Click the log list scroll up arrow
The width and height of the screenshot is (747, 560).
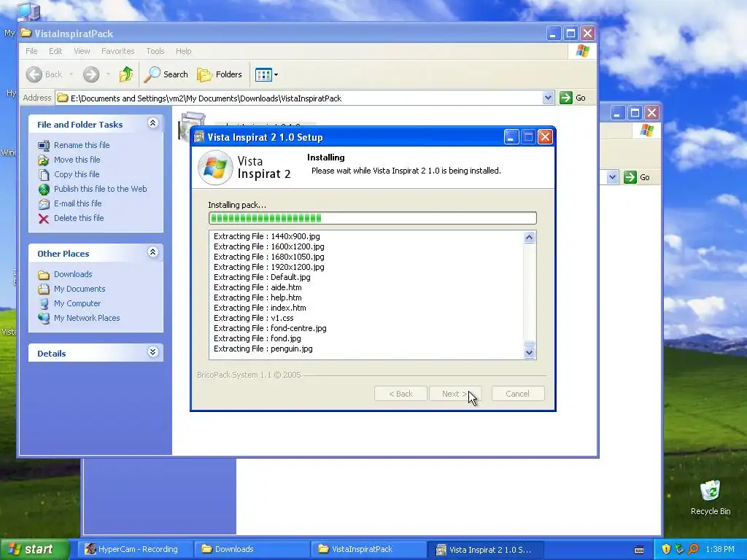point(530,237)
